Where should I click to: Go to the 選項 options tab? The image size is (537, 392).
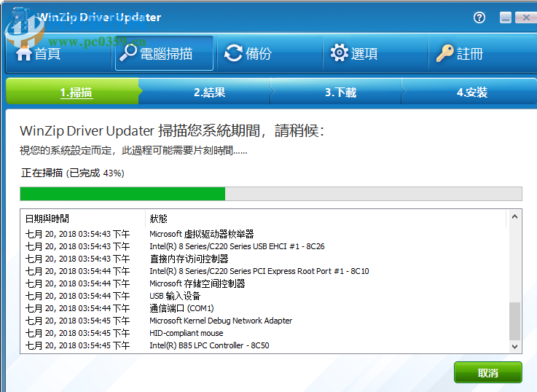pos(376,53)
